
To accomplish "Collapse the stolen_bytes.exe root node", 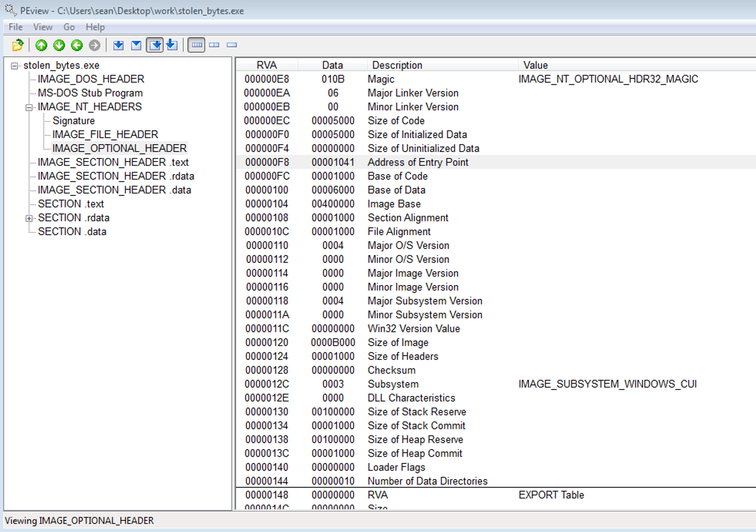I will click(x=14, y=66).
